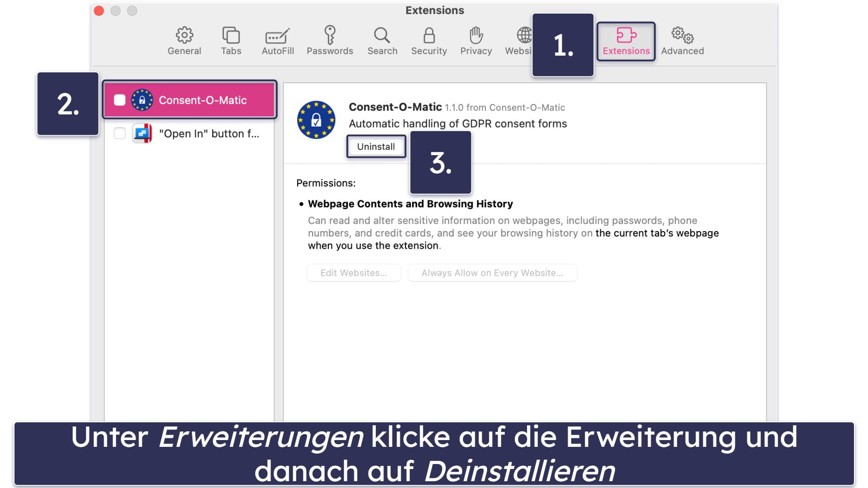Switch to the Search preferences tab
Screen dimensions: 868x488
(x=382, y=41)
